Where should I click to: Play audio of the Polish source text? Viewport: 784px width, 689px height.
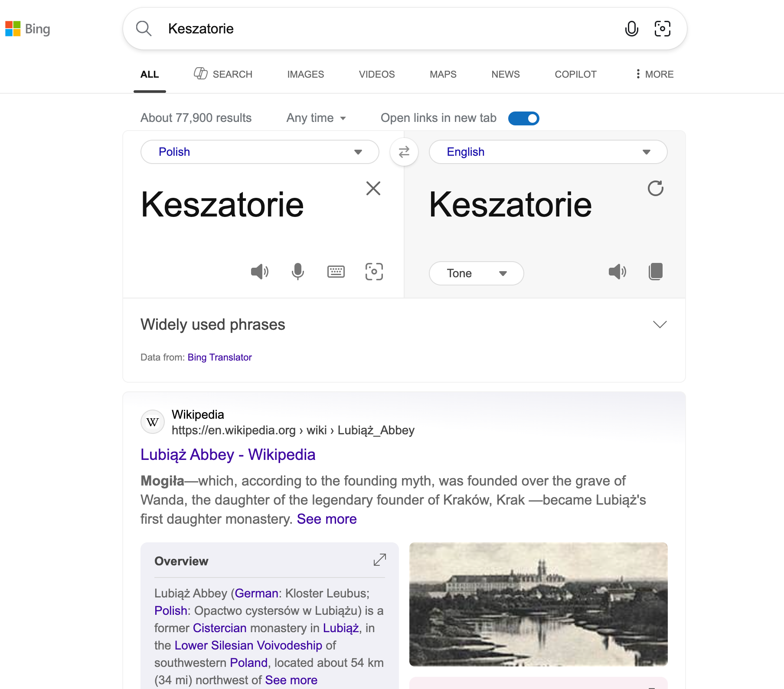click(x=259, y=272)
